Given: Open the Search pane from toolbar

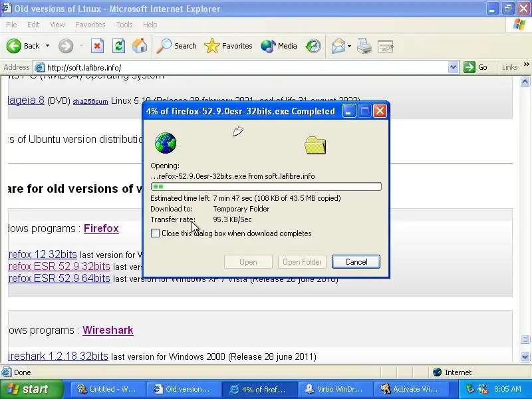Looking at the screenshot, I should tap(176, 46).
